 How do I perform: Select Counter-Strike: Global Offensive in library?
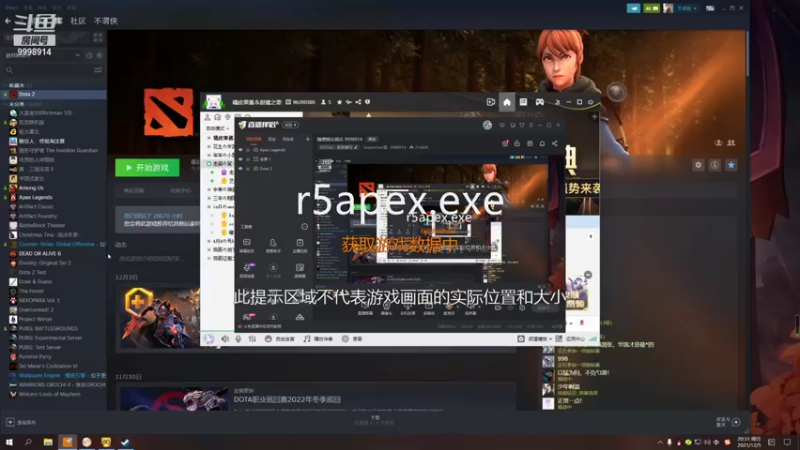[54, 244]
